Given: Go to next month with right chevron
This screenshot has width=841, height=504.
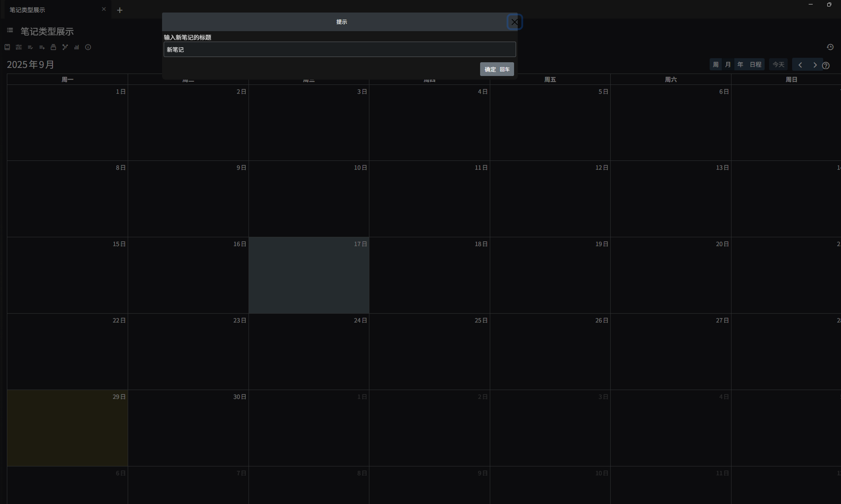Looking at the screenshot, I should (815, 65).
